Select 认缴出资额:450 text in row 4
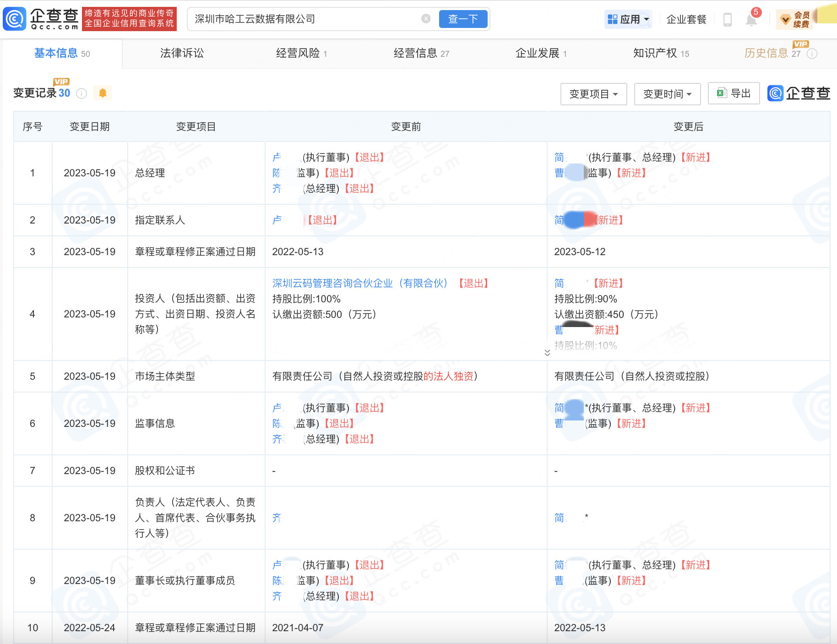 tap(606, 315)
